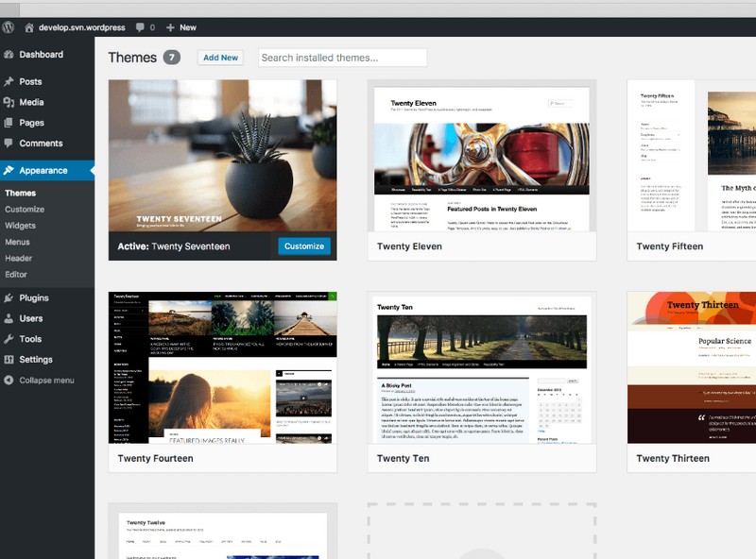Click the Twenty Fifteen theme name label

click(670, 246)
